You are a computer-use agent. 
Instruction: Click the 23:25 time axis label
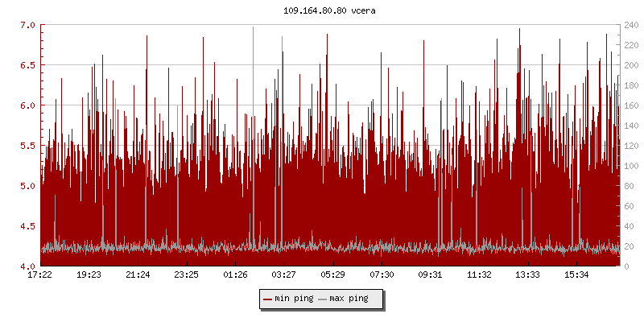pos(187,275)
